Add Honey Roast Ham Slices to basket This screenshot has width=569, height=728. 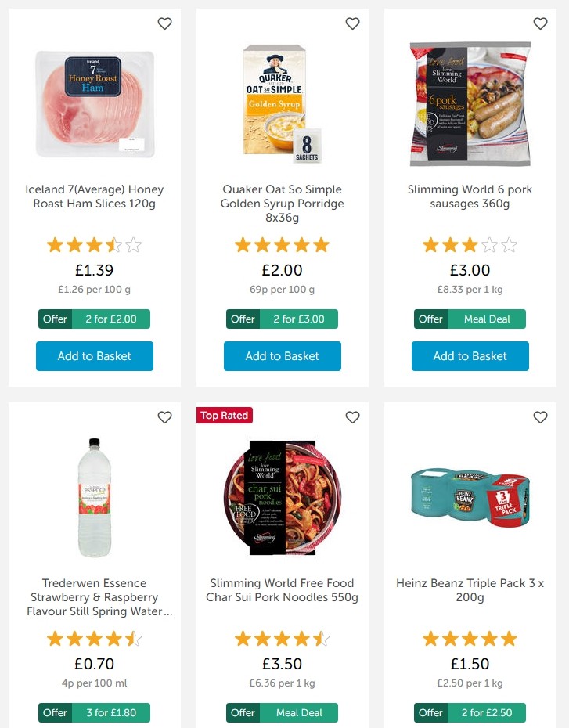94,356
